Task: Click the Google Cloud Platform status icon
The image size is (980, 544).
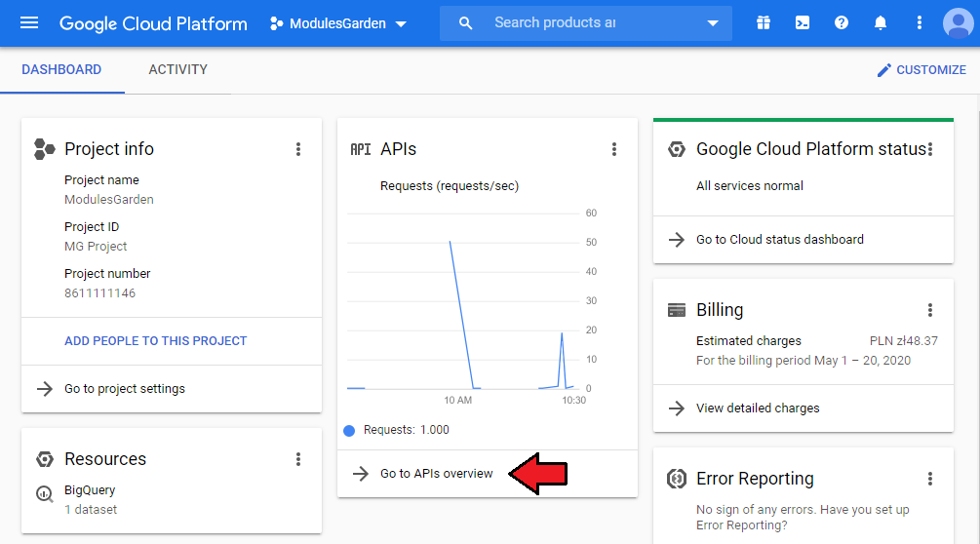Action: (677, 149)
